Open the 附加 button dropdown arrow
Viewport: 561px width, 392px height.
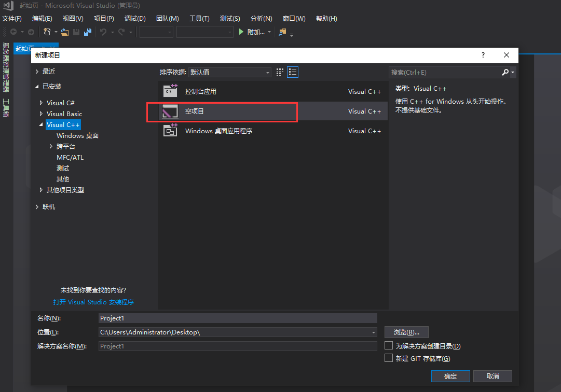tap(269, 32)
